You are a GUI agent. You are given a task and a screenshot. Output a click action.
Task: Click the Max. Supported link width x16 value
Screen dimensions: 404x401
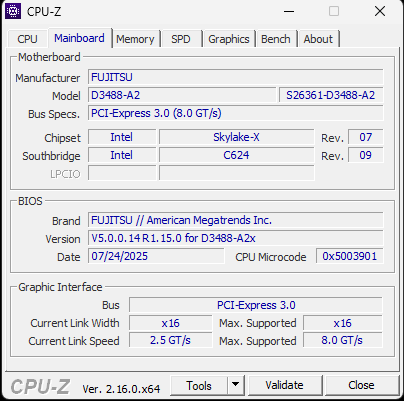coord(343,323)
